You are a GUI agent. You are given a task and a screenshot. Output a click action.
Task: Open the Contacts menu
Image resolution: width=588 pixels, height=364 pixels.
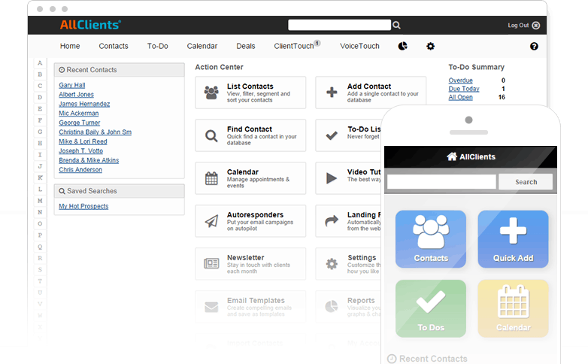coord(114,46)
